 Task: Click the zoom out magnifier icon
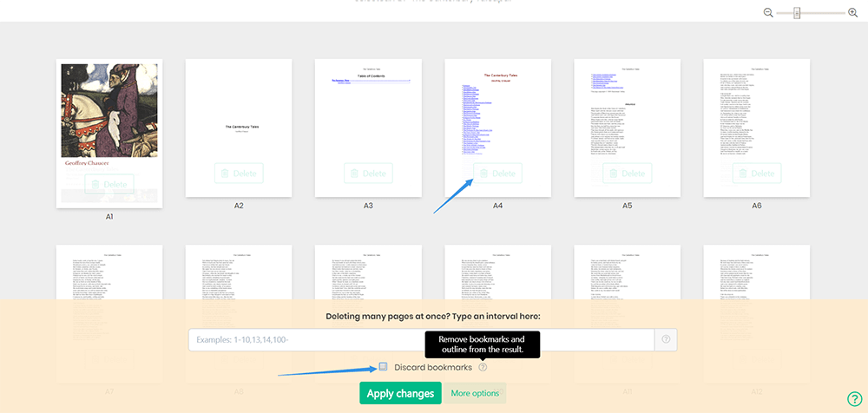[x=768, y=13]
